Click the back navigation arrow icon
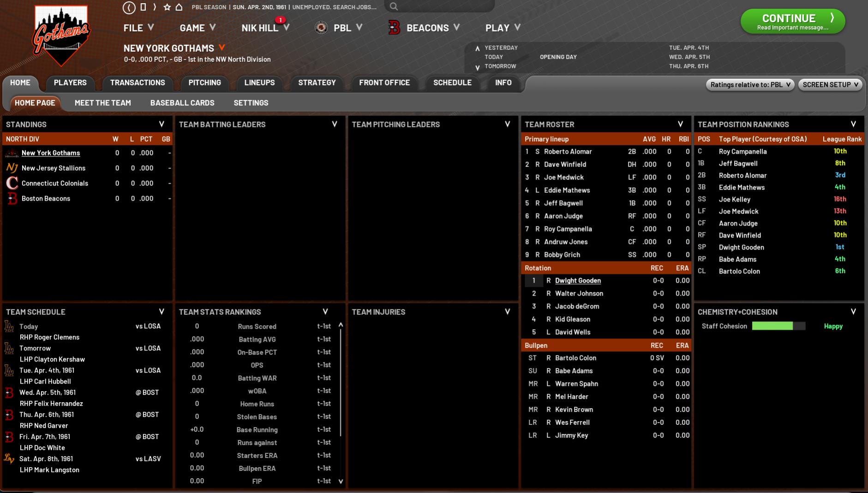 tap(129, 7)
